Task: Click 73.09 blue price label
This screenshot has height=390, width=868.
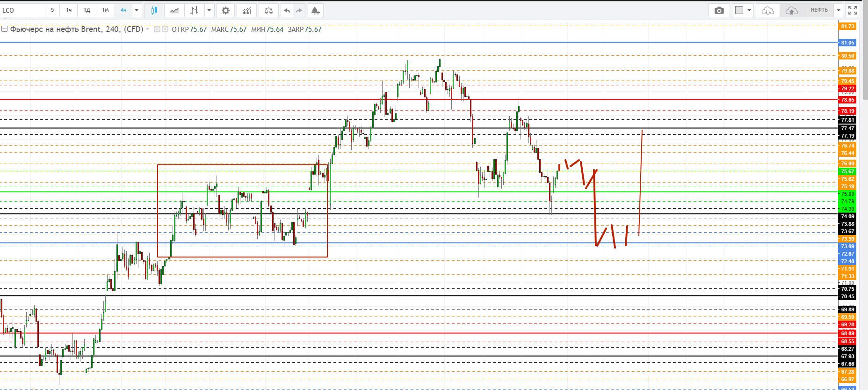Action: [847, 246]
